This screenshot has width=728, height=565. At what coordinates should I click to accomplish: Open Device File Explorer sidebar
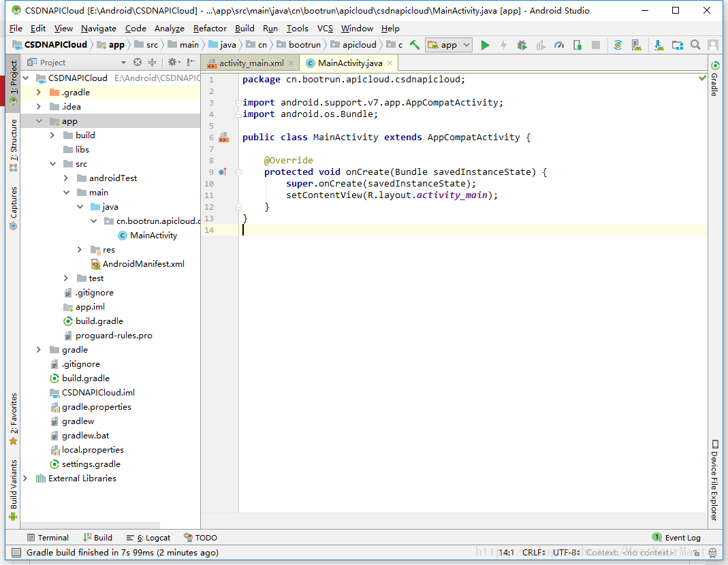pos(715,480)
